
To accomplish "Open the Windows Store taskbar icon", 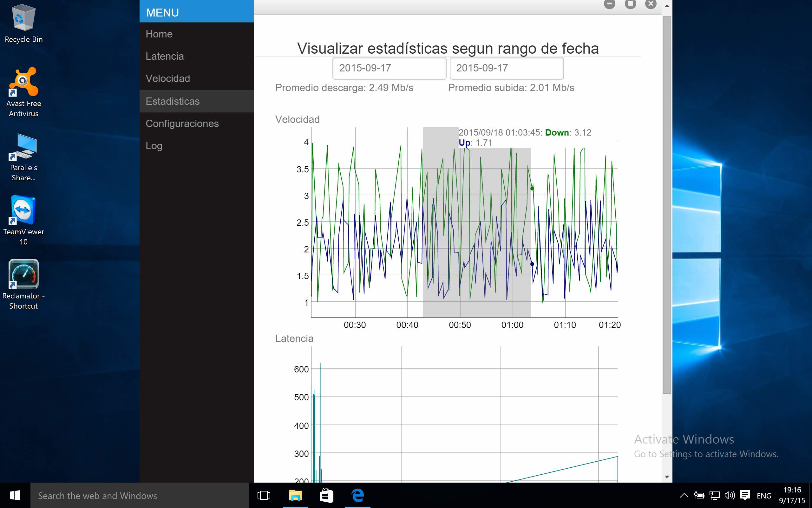I will [326, 495].
